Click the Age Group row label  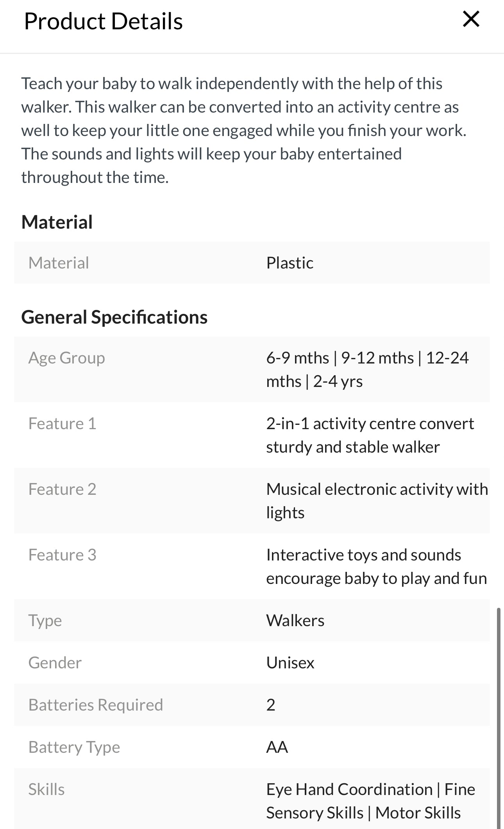[x=66, y=358]
